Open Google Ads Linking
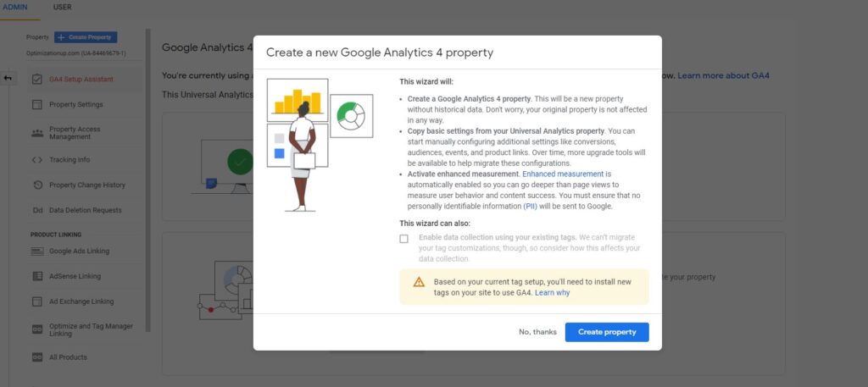 click(x=79, y=251)
